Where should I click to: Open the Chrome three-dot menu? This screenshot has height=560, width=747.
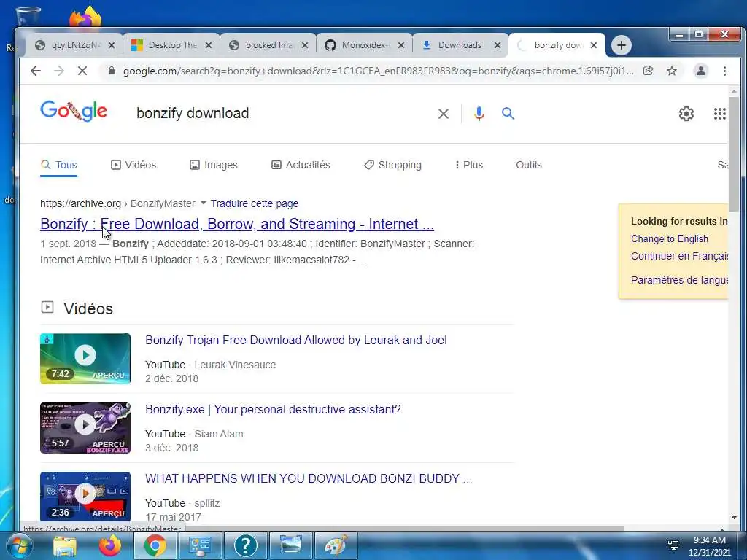tap(724, 71)
